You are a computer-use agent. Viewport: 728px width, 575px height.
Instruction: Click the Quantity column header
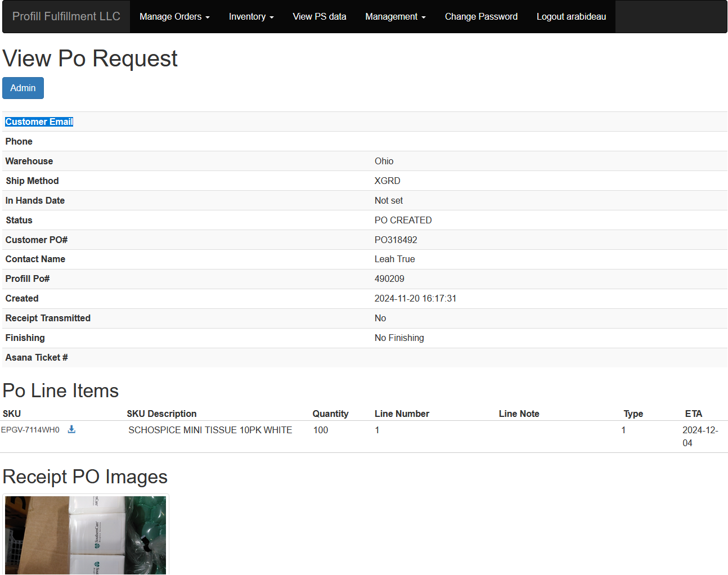(330, 414)
